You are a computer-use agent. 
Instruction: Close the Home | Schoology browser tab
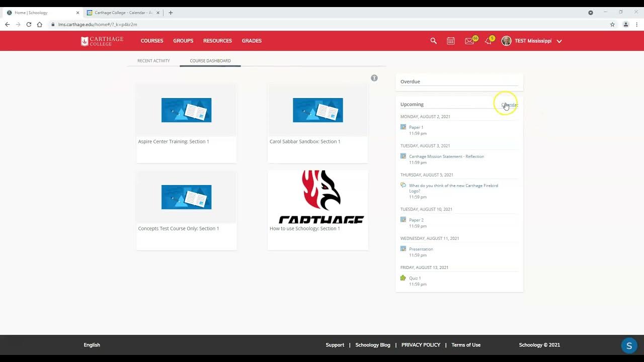77,13
